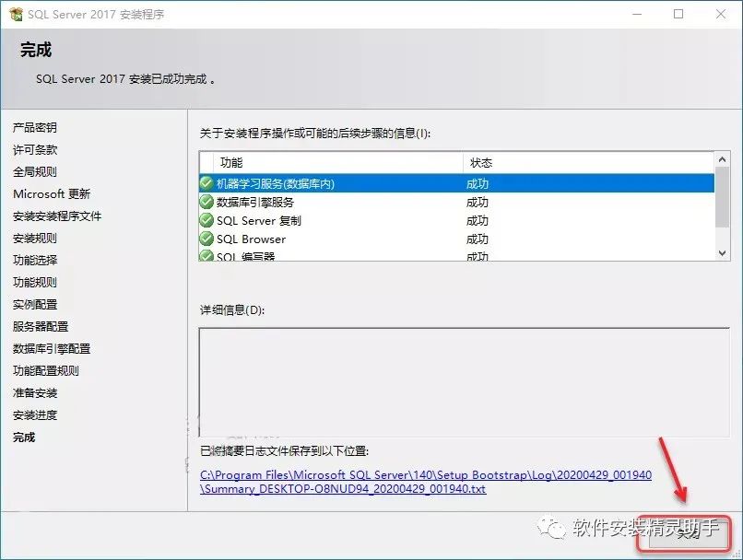Click the 服务器配置 step in the sidebar
743x560 pixels.
pyautogui.click(x=41, y=327)
